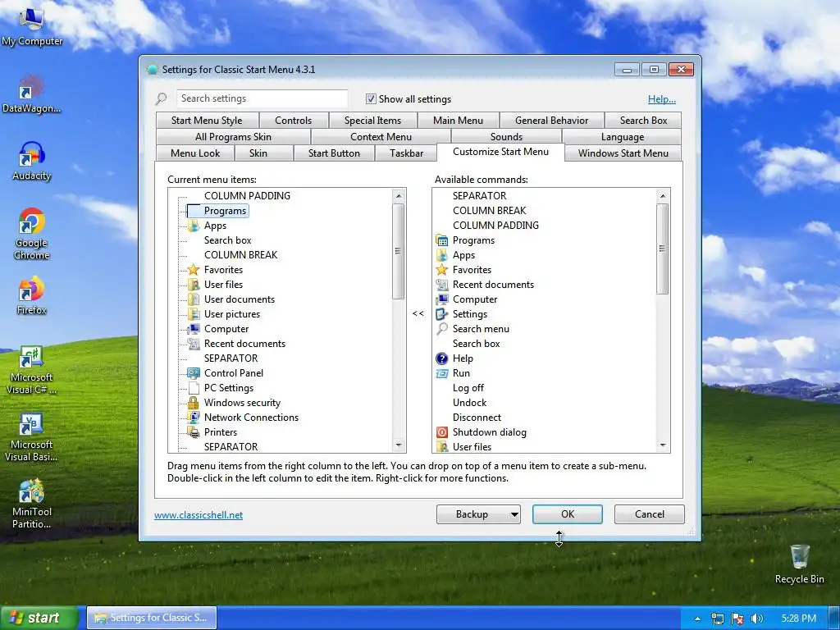840x630 pixels.
Task: Switch to the Skin tab
Action: (x=258, y=153)
